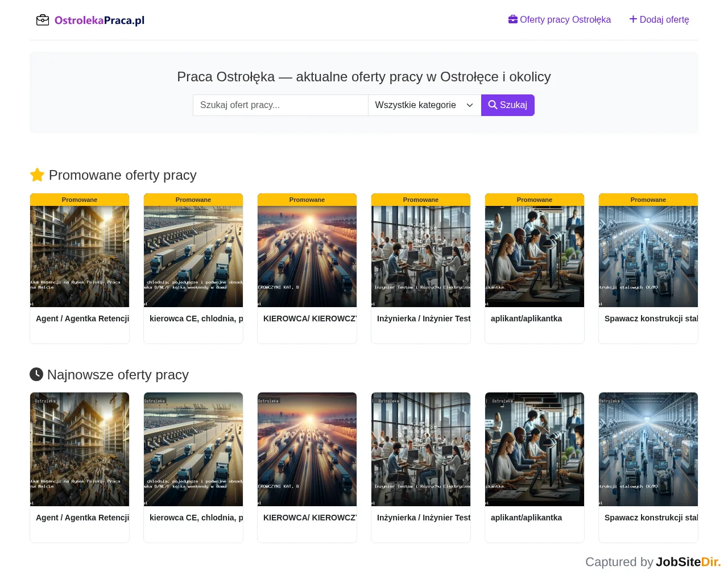This screenshot has width=728, height=579.
Task: Click newest Agent / Agentka Retencji title
Action: pos(82,518)
